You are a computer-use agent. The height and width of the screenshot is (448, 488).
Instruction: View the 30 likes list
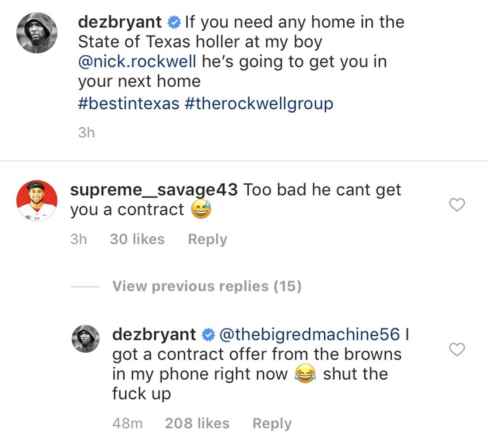point(137,239)
